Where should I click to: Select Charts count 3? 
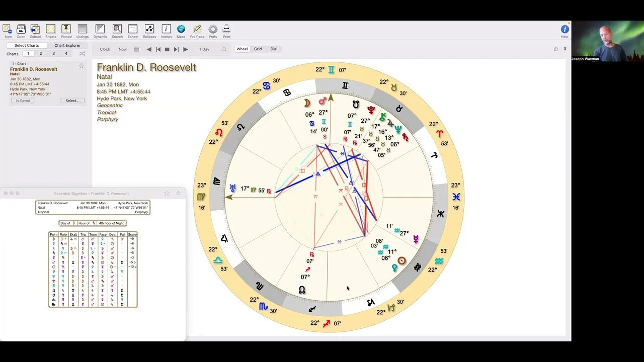(53, 54)
